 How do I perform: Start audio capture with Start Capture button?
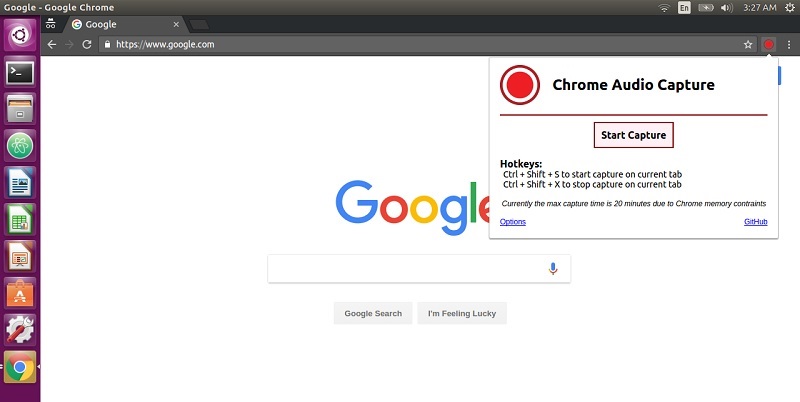[634, 135]
